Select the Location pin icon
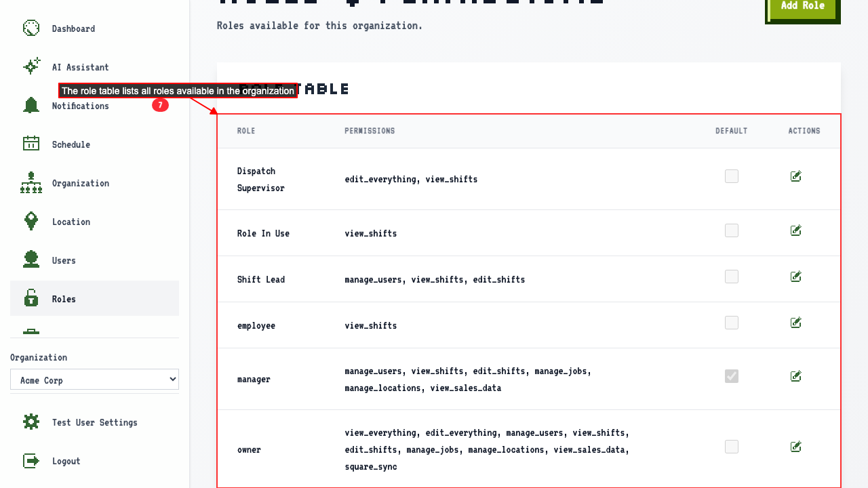 (31, 221)
